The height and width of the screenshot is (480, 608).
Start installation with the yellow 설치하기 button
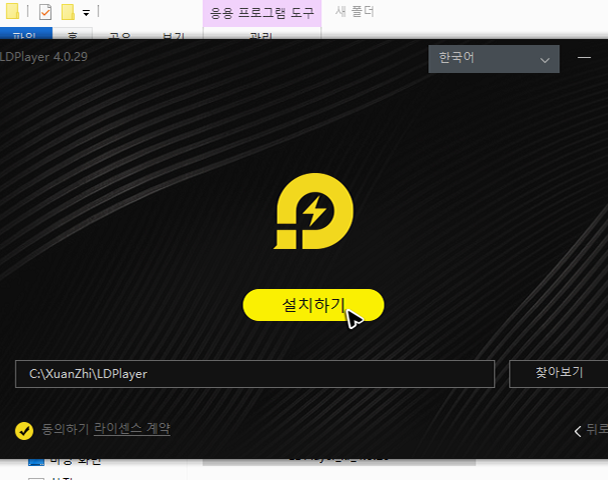click(x=313, y=305)
